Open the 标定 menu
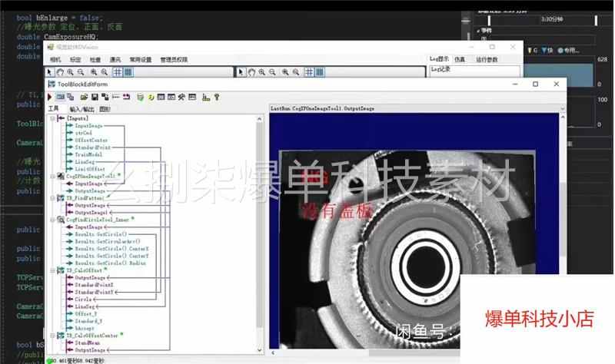615x364 pixels. click(x=75, y=60)
